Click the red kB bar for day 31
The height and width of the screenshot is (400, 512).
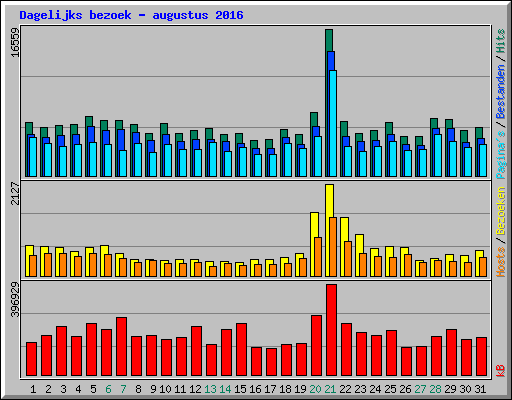point(481,357)
